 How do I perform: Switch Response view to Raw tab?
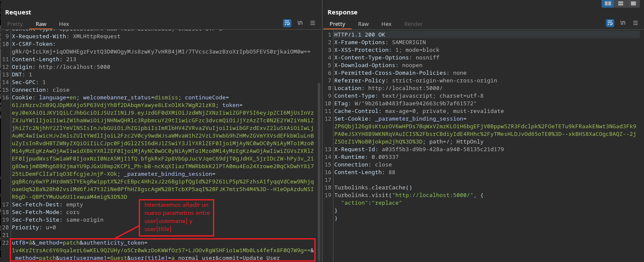[364, 24]
